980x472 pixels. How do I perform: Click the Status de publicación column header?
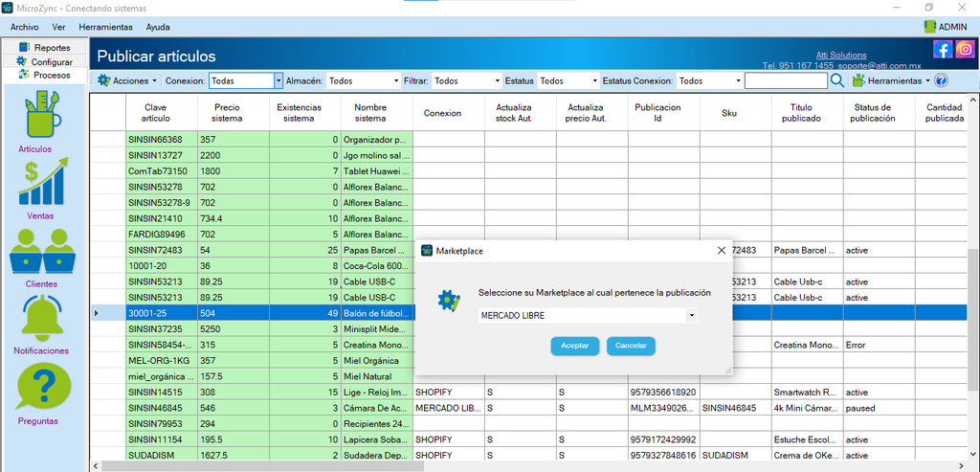tap(879, 113)
